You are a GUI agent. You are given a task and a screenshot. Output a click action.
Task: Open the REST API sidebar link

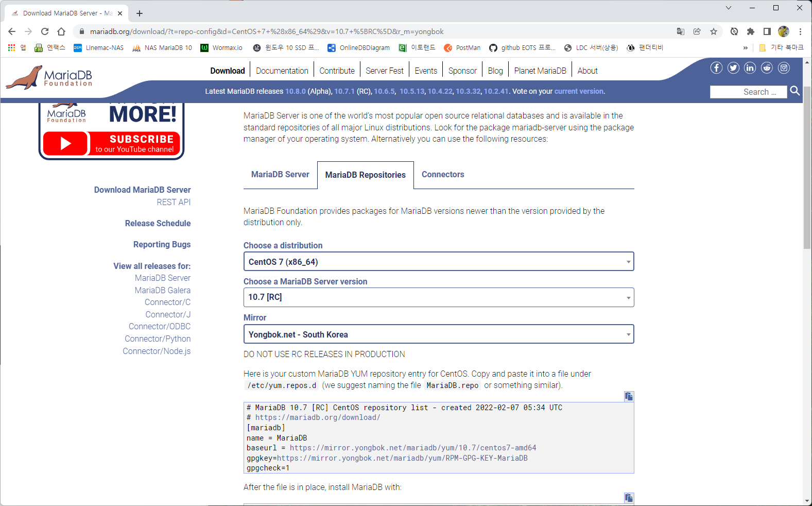tap(174, 203)
